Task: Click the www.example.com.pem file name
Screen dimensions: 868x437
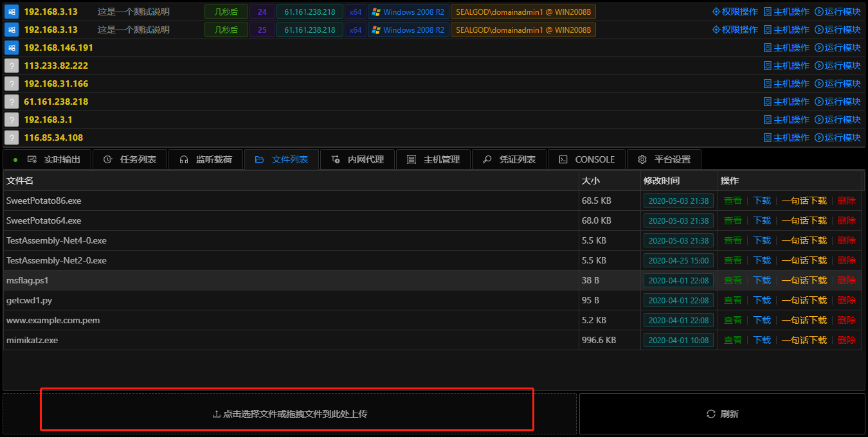Action: tap(53, 320)
